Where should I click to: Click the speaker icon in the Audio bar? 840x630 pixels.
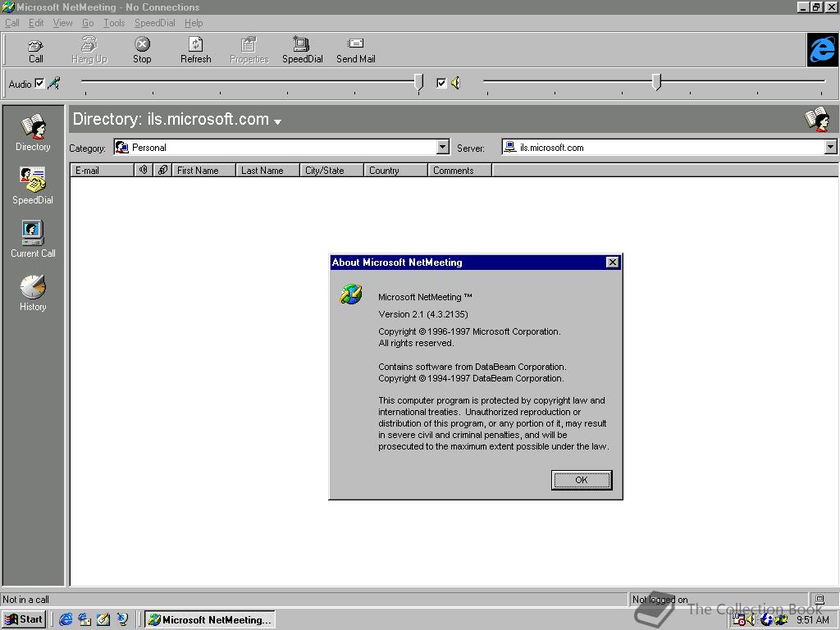click(x=456, y=83)
